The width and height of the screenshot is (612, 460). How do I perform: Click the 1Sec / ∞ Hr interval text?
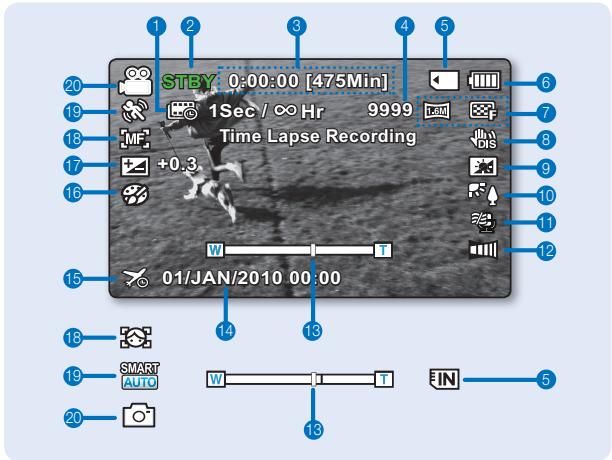[266, 111]
